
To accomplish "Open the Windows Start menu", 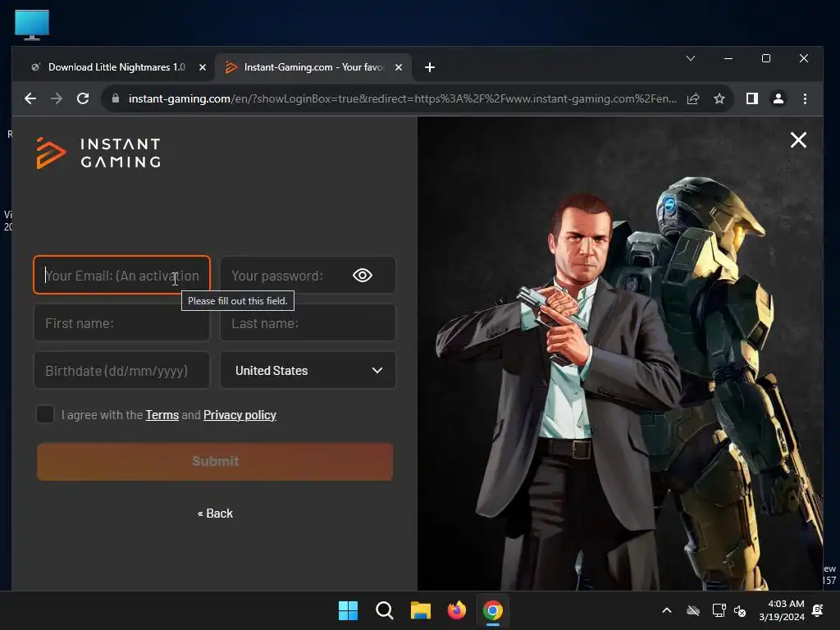I will click(348, 610).
